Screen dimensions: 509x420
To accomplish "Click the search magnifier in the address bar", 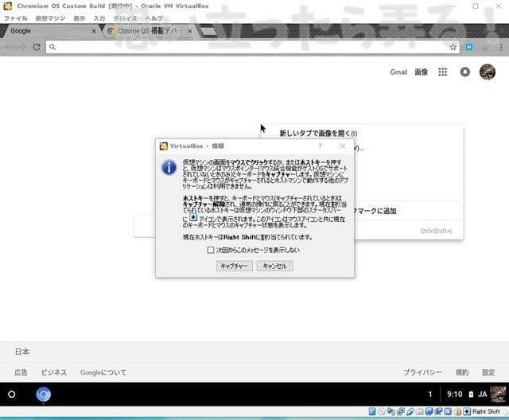I will pos(52,47).
